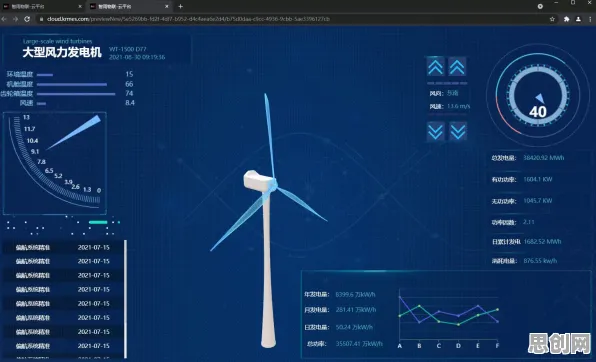
Task: Click the gearbox temperature value 74
Action: [x=129, y=94]
